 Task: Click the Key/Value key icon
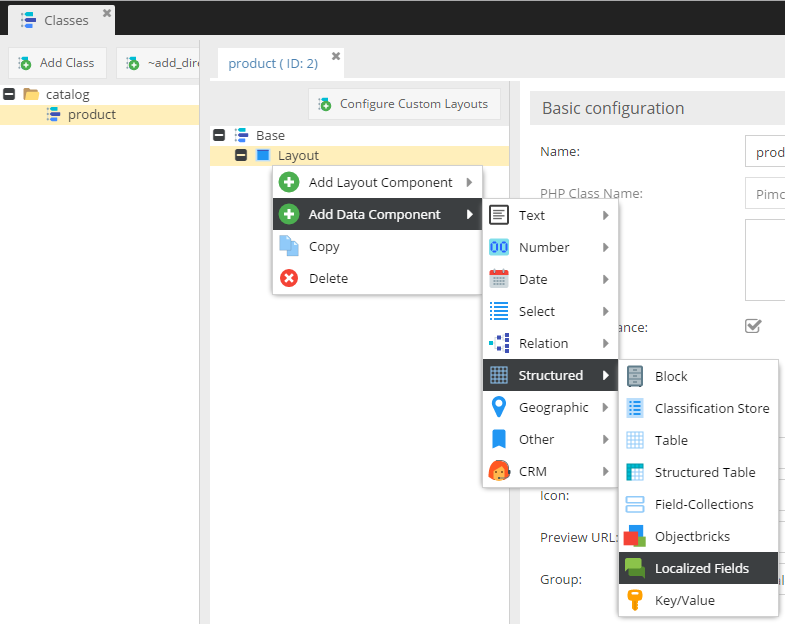point(635,600)
